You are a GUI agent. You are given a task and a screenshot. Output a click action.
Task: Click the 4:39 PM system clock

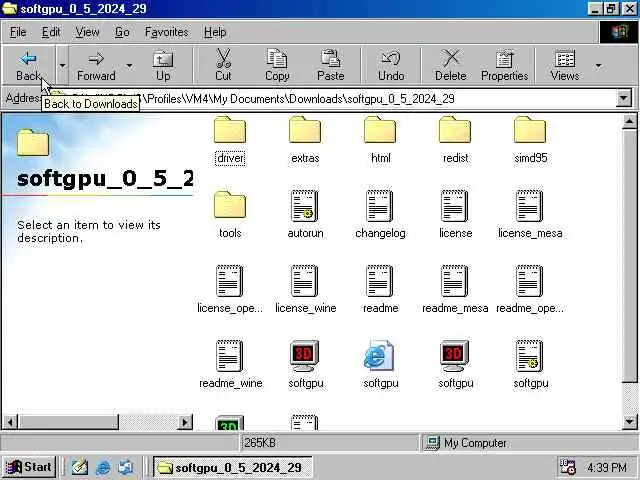[x=607, y=467]
